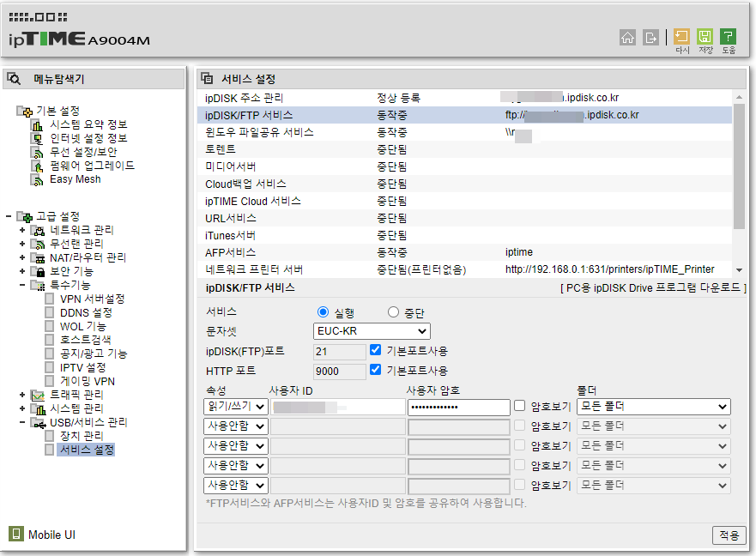The image size is (756, 556).
Task: Expand the 무선랜 관리 tree node
Action: [x=22, y=244]
